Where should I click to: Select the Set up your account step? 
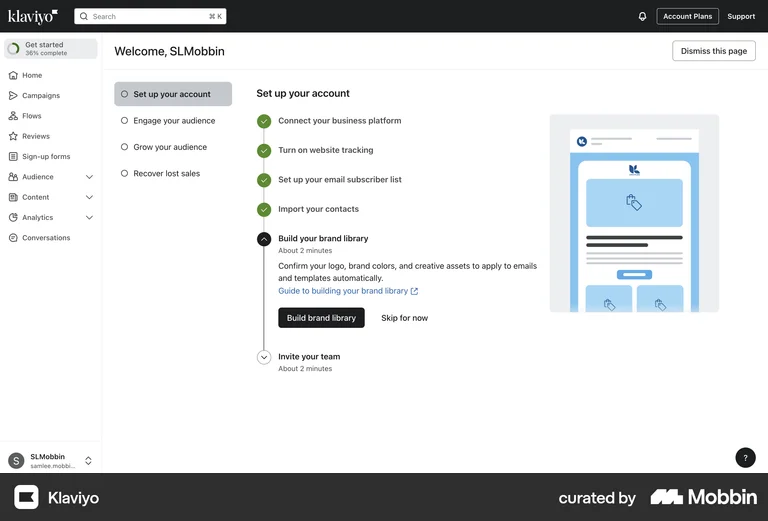click(x=173, y=94)
